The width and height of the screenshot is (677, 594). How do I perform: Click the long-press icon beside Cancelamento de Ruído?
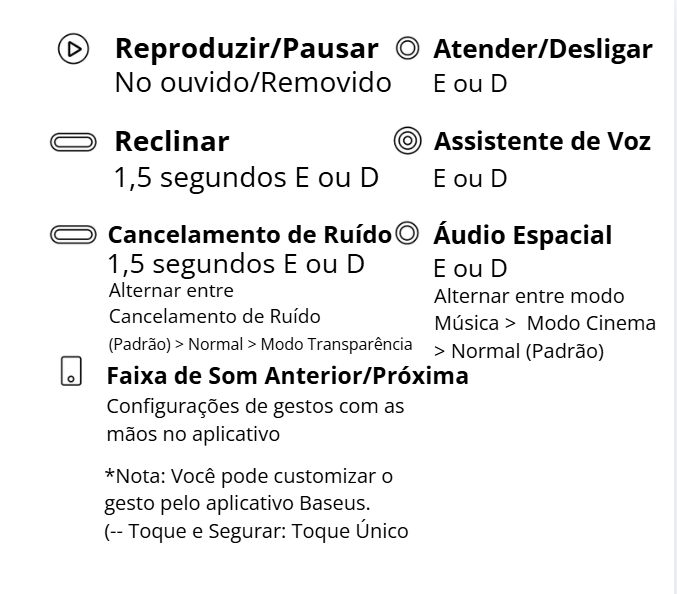click(x=74, y=236)
